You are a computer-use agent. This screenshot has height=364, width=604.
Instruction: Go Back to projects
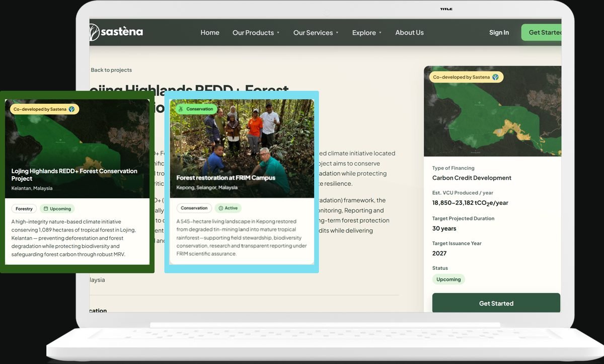[111, 70]
